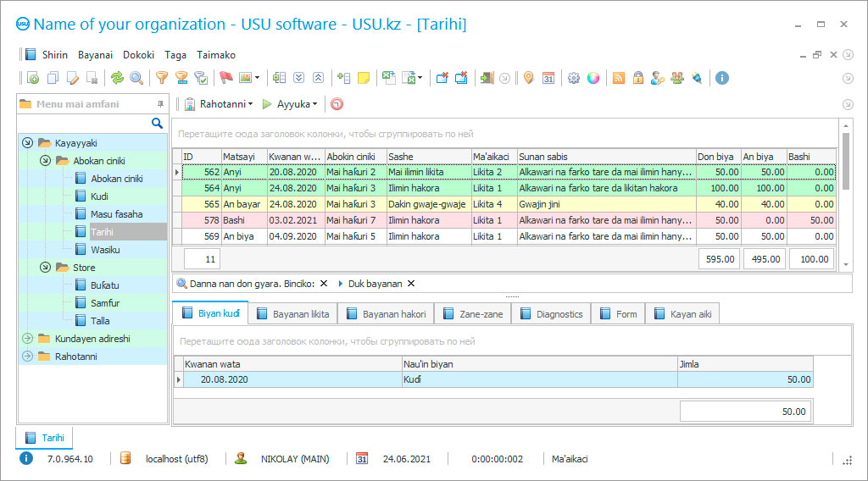868x481 pixels.
Task: Open the calendar icon showing 31
Action: 548,78
